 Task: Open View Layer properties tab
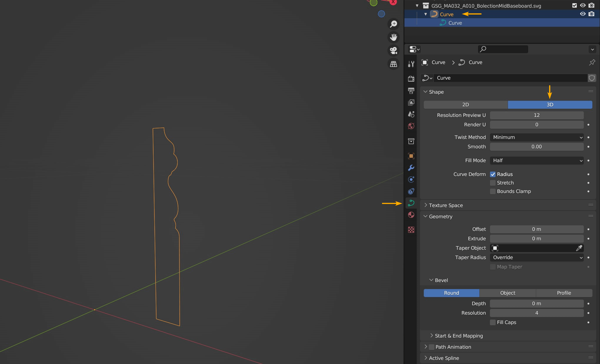click(x=411, y=102)
